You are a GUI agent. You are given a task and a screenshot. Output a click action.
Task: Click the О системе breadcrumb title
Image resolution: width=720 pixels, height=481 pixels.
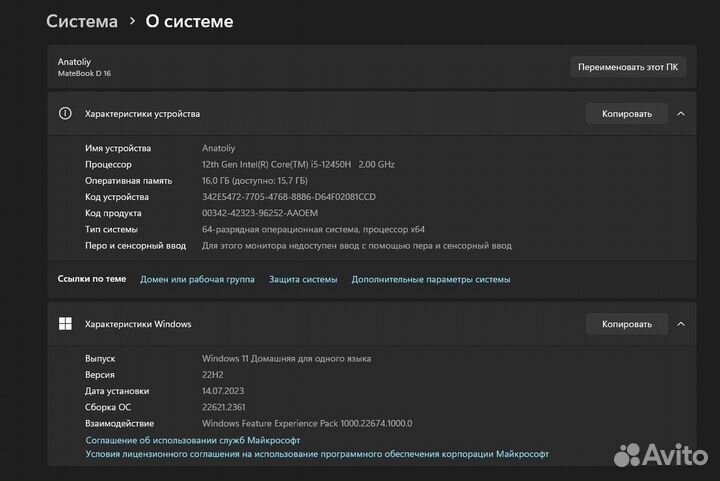pyautogui.click(x=189, y=22)
